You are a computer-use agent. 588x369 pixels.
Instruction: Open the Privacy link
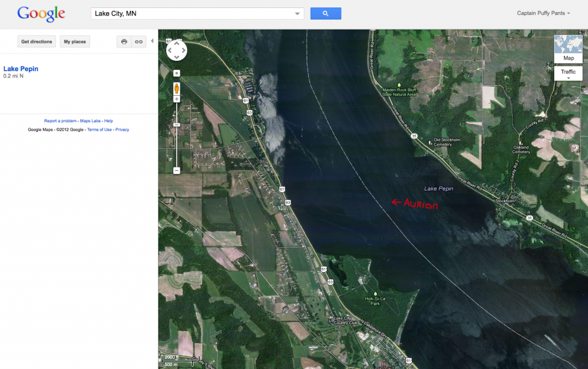point(122,130)
